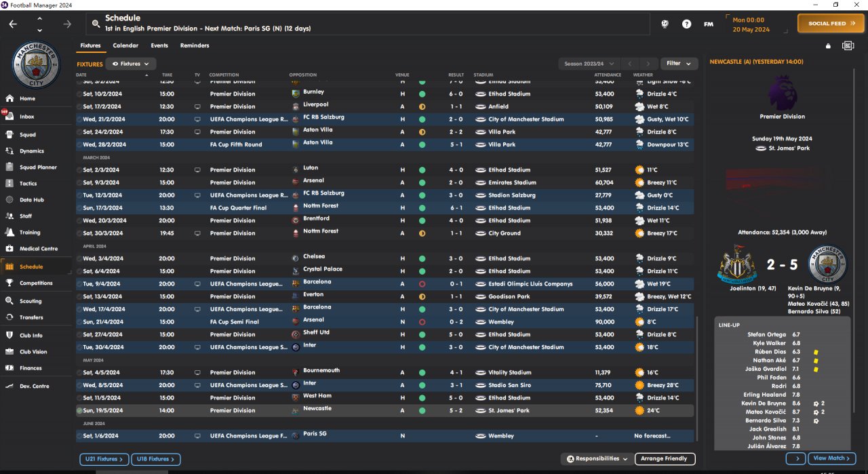Image resolution: width=868 pixels, height=474 pixels.
Task: Open Club Info in the sidebar
Action: coord(31,335)
